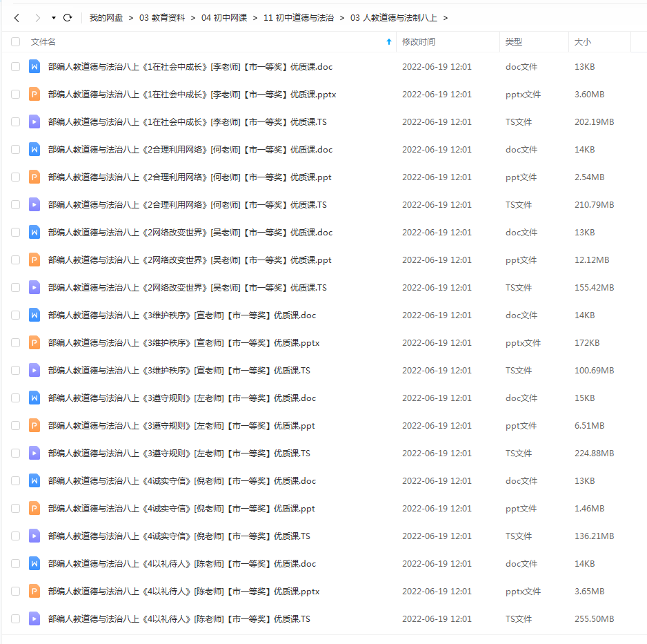Toggle the select-all checkbox in the header row
The width and height of the screenshot is (647, 644).
click(15, 42)
